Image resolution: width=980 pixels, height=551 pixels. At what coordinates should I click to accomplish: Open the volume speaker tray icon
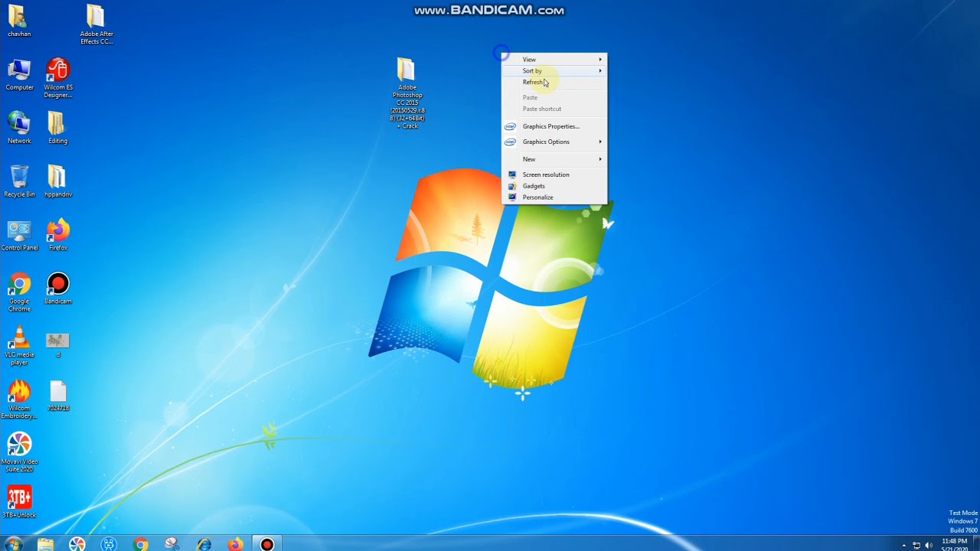pyautogui.click(x=929, y=546)
